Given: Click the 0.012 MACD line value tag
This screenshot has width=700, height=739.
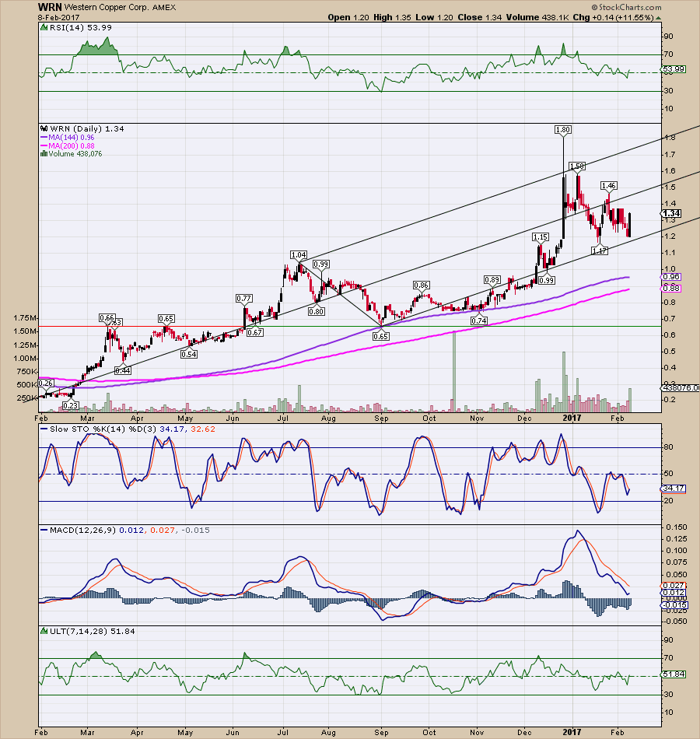Looking at the screenshot, I should [x=674, y=593].
